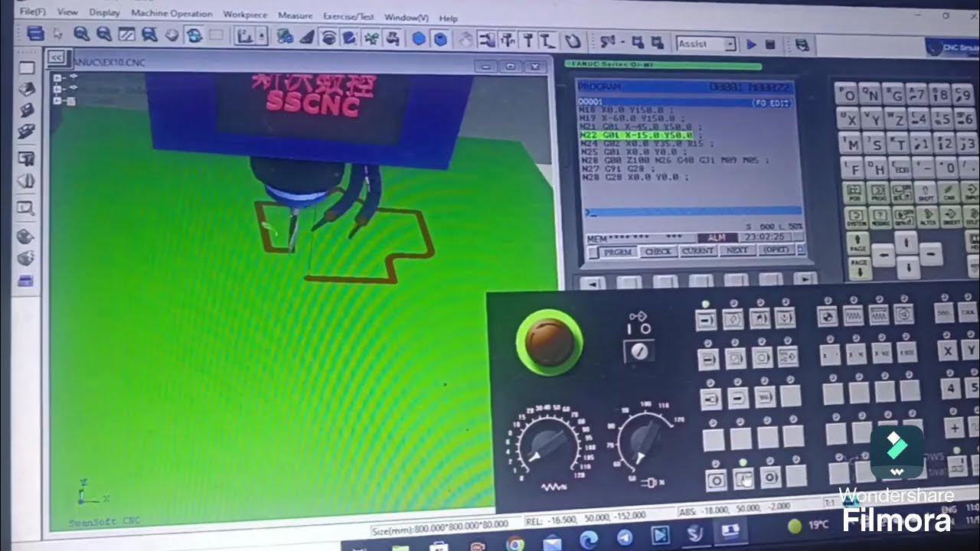Open the Measure menu
This screenshot has width=980, height=551.
tap(295, 15)
